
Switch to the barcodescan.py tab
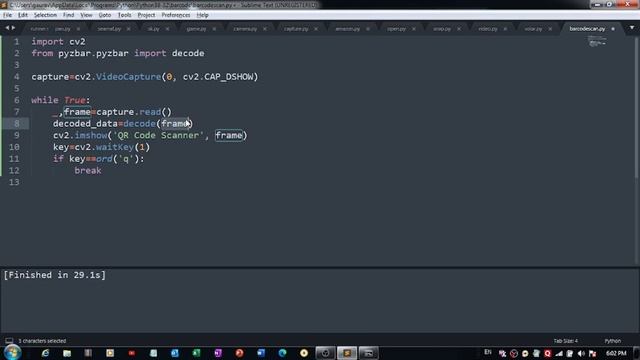point(587,29)
